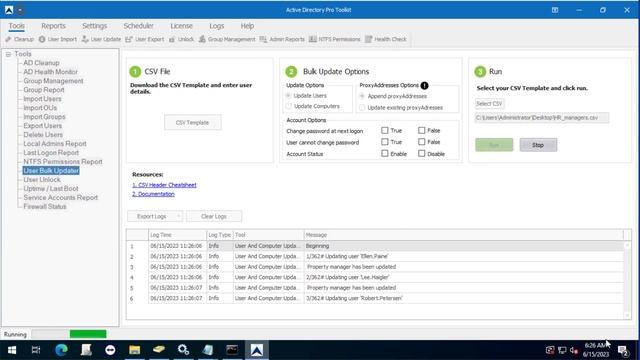Viewport: 640px width, 360px height.
Task: Click the CSV Template button
Action: 192,122
